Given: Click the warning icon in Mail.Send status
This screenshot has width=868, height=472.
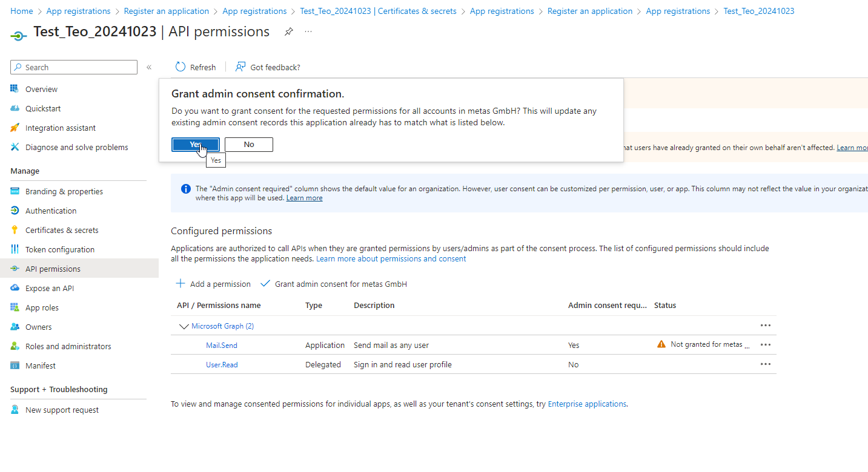Looking at the screenshot, I should (661, 344).
